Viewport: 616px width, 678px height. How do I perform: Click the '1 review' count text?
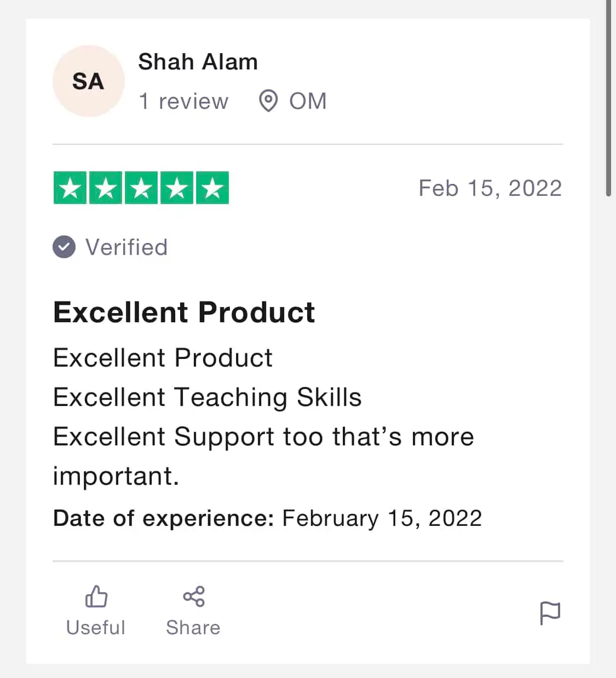pyautogui.click(x=183, y=101)
